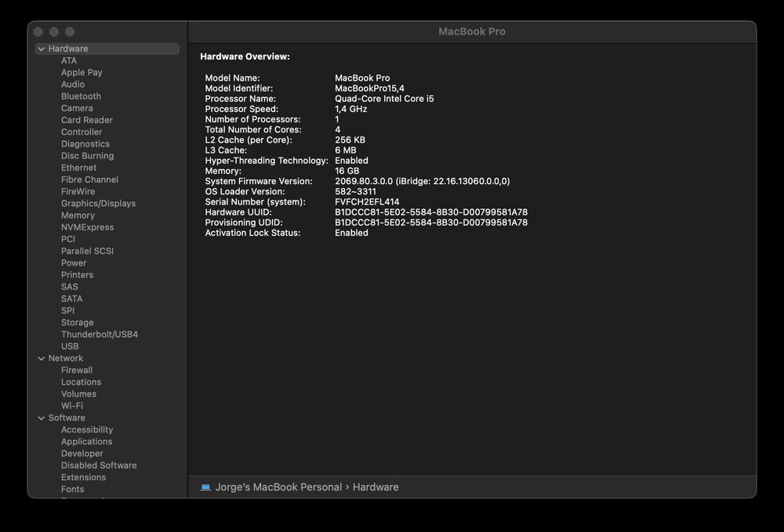Open Accessibility under Software
The height and width of the screenshot is (532, 784).
(x=87, y=429)
